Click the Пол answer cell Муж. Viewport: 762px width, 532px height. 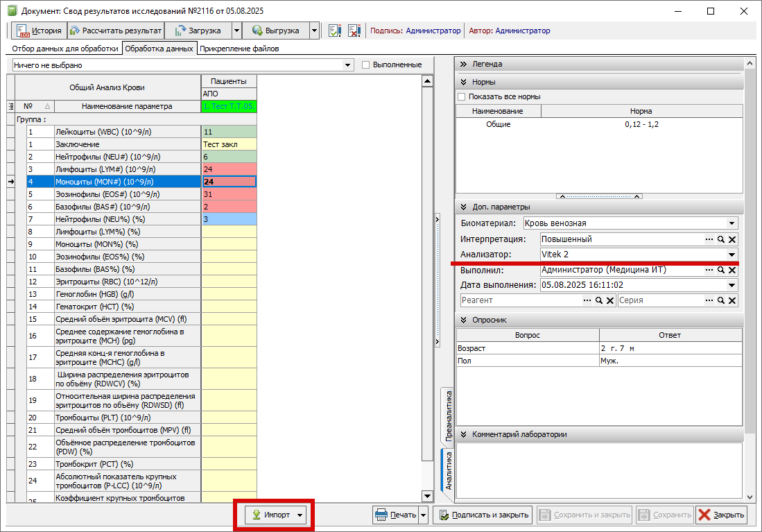pyautogui.click(x=670, y=361)
